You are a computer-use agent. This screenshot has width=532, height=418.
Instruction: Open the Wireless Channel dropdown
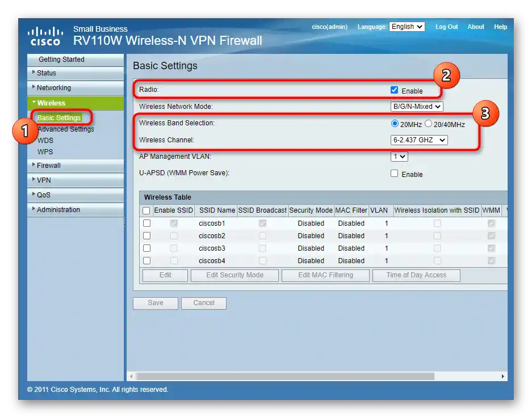tap(419, 140)
